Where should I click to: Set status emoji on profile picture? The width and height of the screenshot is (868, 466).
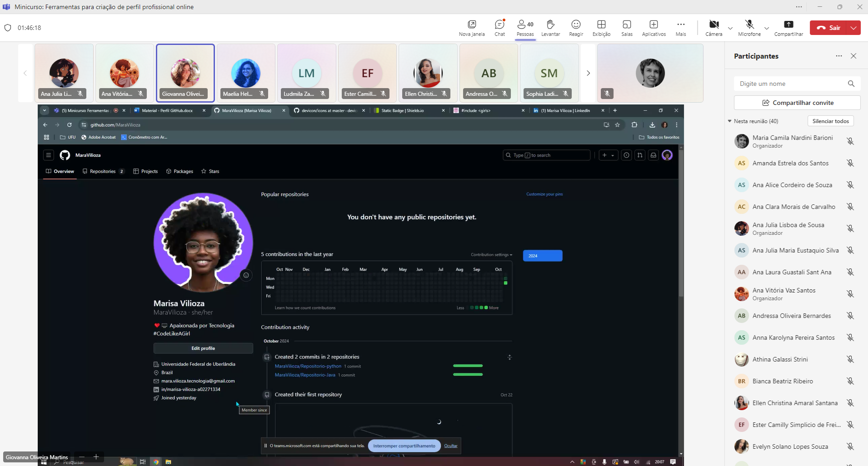(x=246, y=275)
